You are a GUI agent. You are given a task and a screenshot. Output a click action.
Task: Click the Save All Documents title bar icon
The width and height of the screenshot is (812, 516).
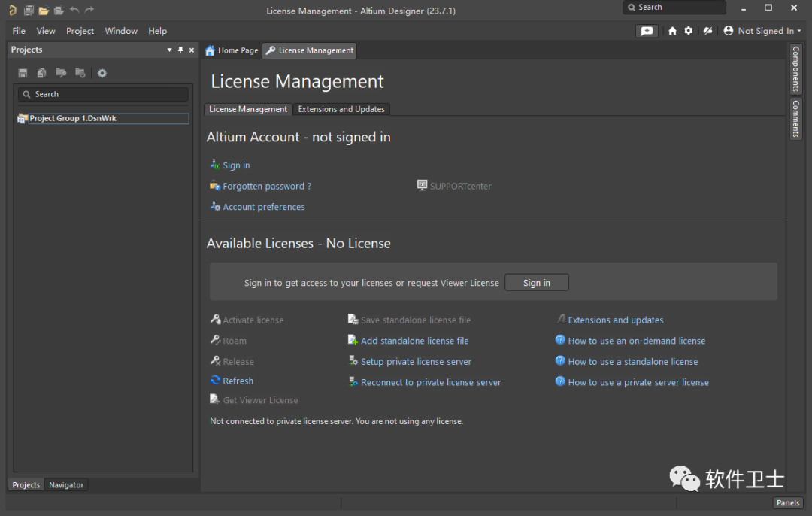tap(29, 10)
